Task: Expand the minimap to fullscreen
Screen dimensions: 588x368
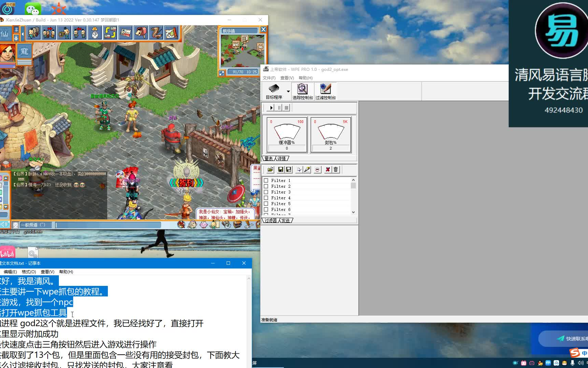Action: pos(222,73)
